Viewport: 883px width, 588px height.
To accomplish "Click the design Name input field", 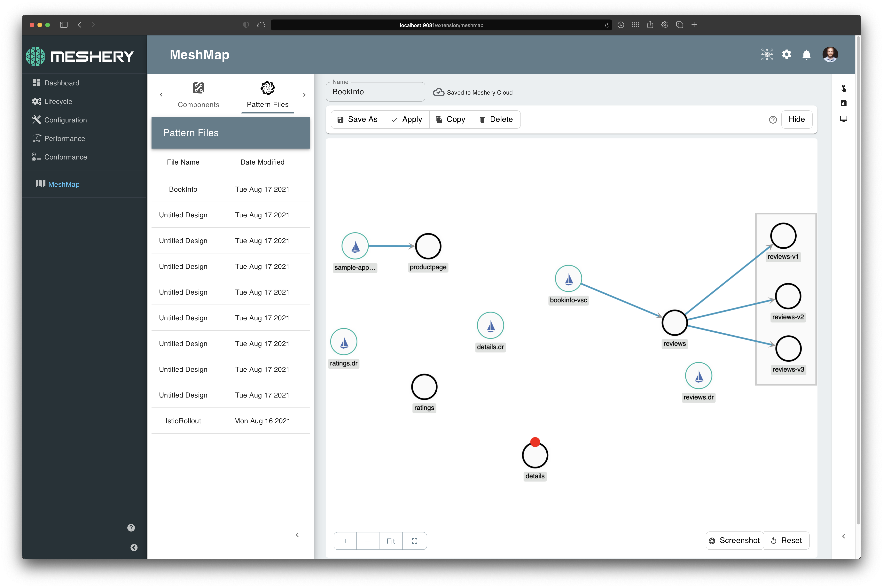I will 375,92.
